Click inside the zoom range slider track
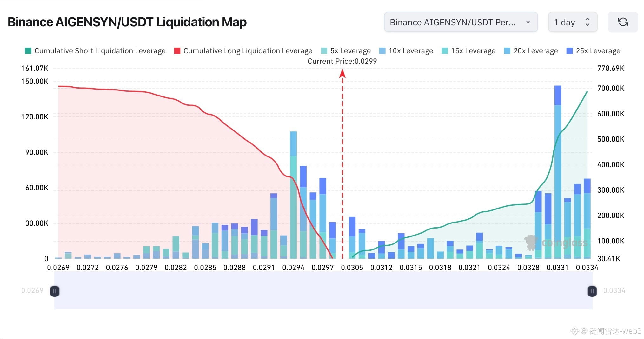The image size is (644, 339). (323, 290)
